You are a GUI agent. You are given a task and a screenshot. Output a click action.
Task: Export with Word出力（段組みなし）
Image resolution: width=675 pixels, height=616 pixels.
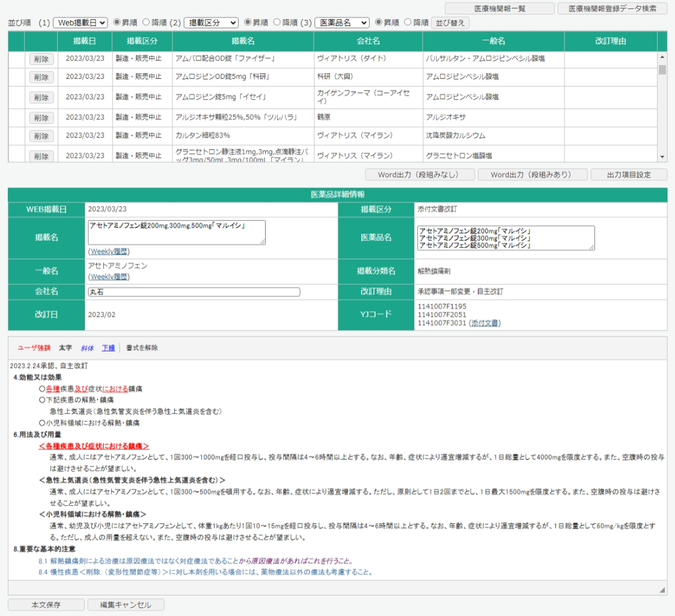pyautogui.click(x=420, y=175)
